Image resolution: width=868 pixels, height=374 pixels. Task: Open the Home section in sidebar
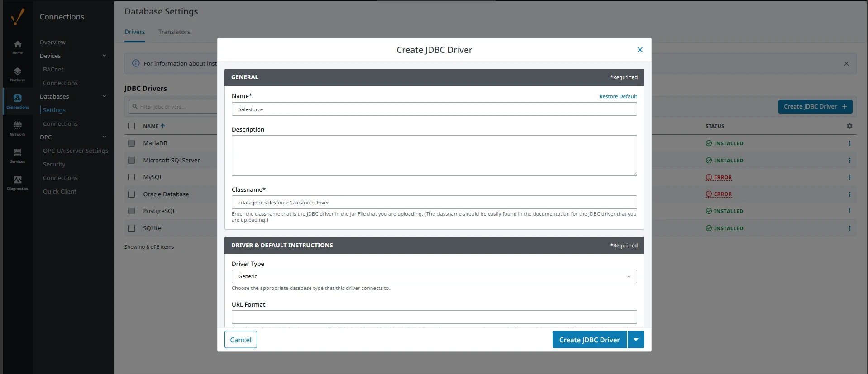tap(18, 47)
